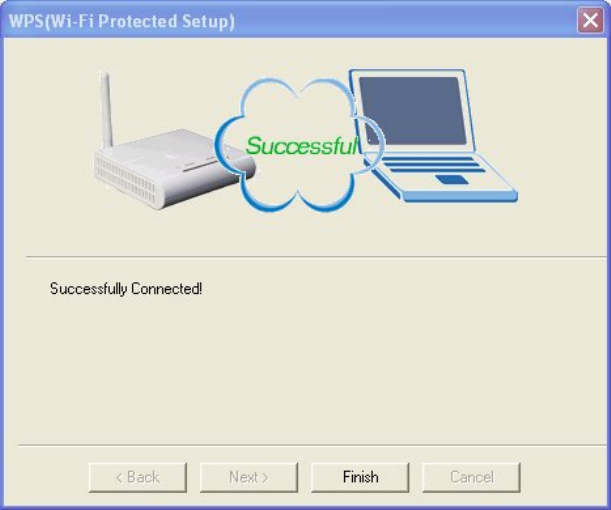Click the separator line above the status message
This screenshot has width=611, height=510.
tap(316, 257)
